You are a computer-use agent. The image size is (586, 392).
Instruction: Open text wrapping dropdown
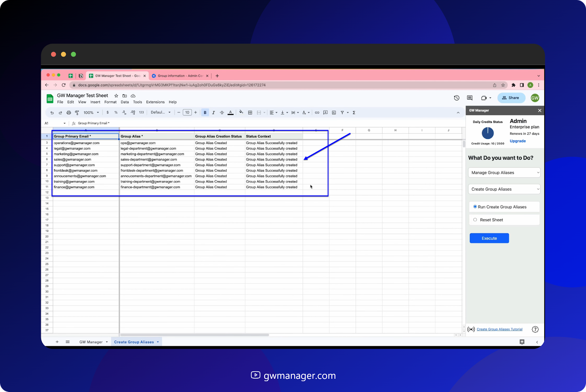pos(295,112)
